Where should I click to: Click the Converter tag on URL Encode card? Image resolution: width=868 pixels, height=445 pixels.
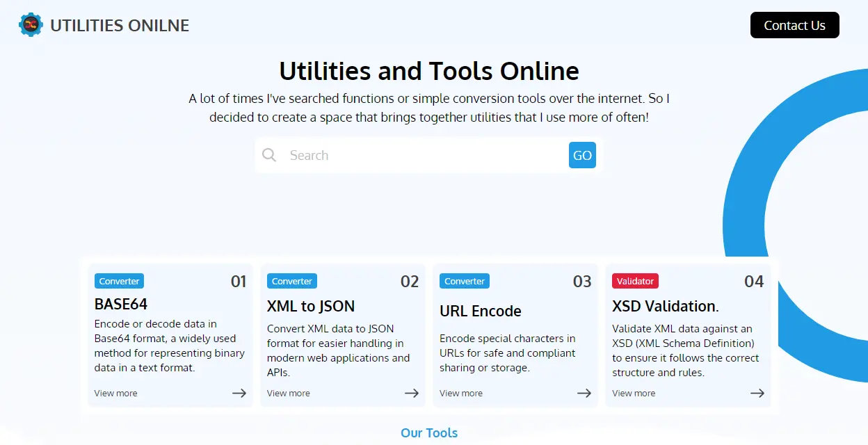pyautogui.click(x=465, y=281)
